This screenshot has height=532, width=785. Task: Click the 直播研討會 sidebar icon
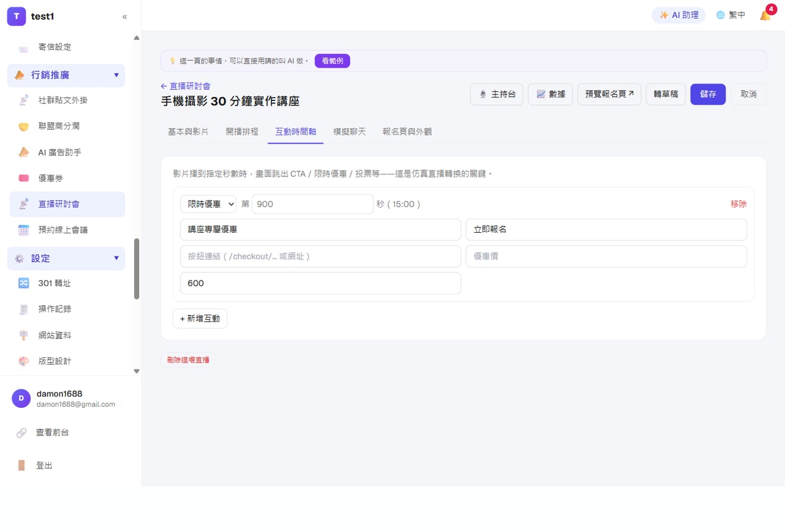24,204
